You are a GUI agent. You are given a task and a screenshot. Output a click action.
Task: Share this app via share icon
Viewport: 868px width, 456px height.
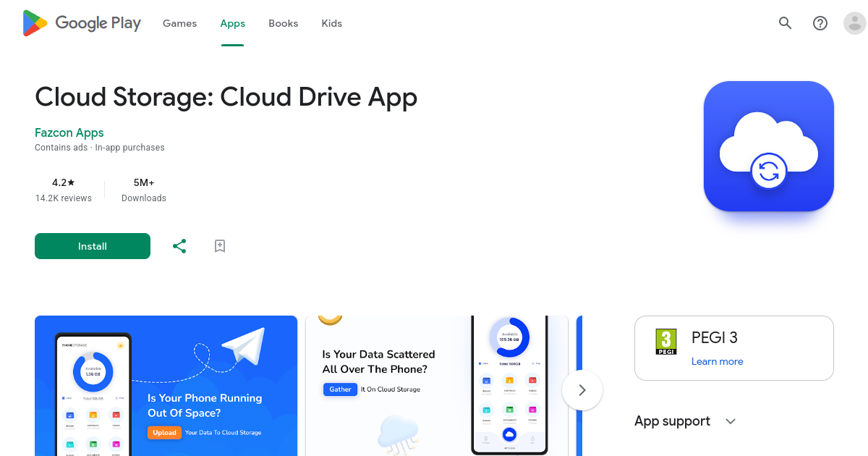pos(179,246)
